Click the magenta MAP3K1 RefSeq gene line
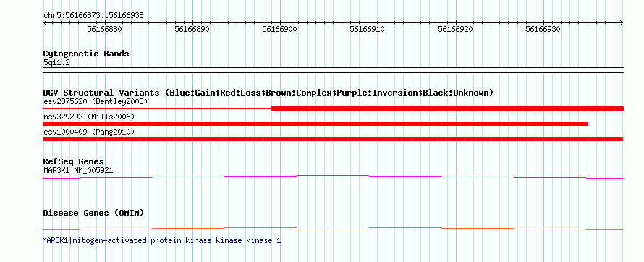The height and width of the screenshot is (262, 644). (x=333, y=177)
